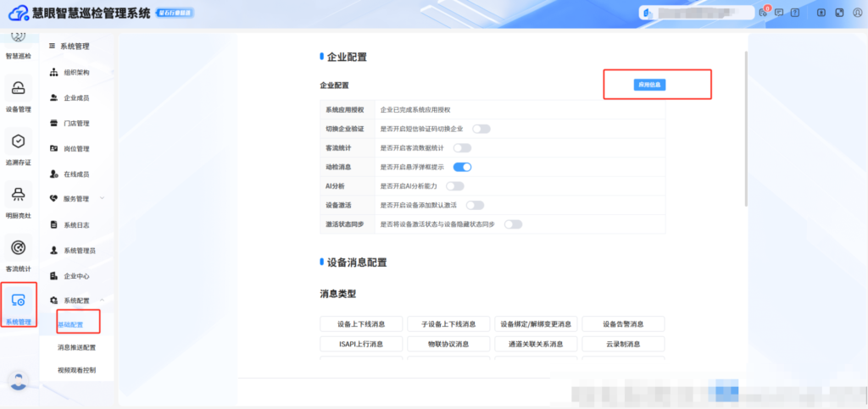Click user avatar at sidebar bottom

click(x=19, y=380)
